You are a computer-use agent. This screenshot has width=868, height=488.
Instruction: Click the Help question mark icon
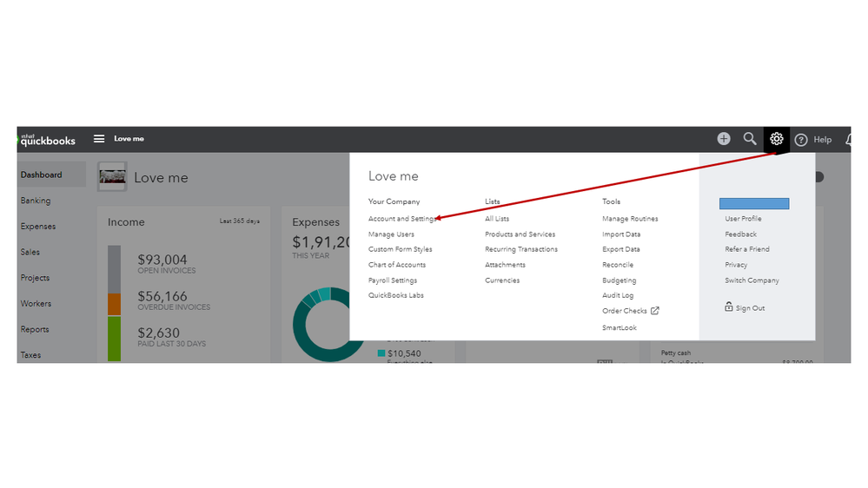click(x=801, y=140)
